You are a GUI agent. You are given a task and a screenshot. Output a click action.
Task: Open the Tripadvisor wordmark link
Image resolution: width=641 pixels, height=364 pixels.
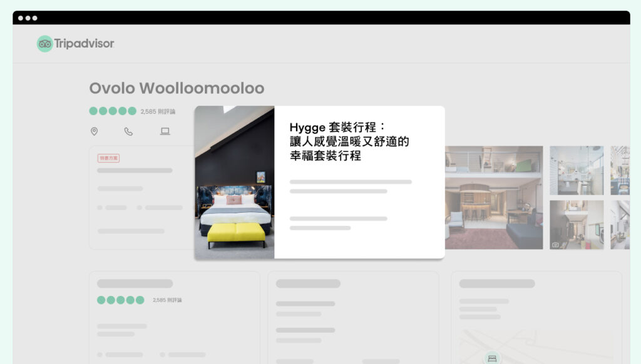tap(85, 43)
